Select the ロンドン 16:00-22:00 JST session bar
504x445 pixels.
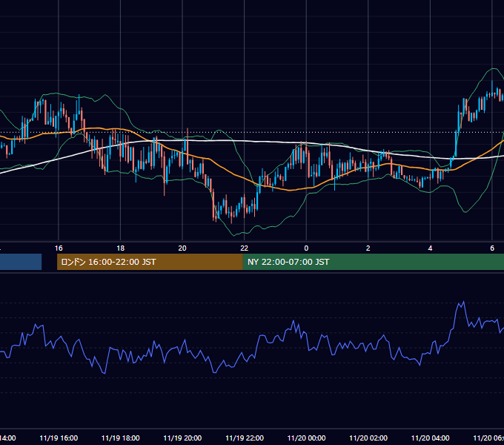point(150,262)
